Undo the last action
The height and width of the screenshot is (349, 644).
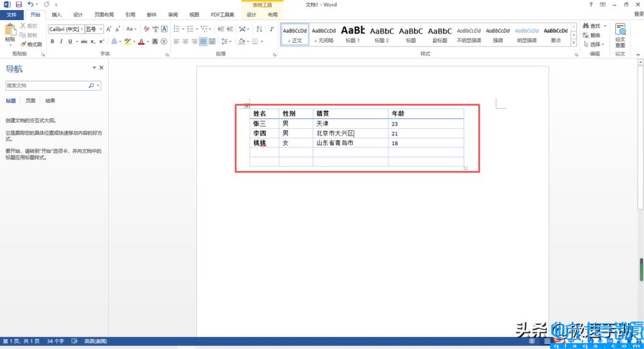[x=31, y=4]
